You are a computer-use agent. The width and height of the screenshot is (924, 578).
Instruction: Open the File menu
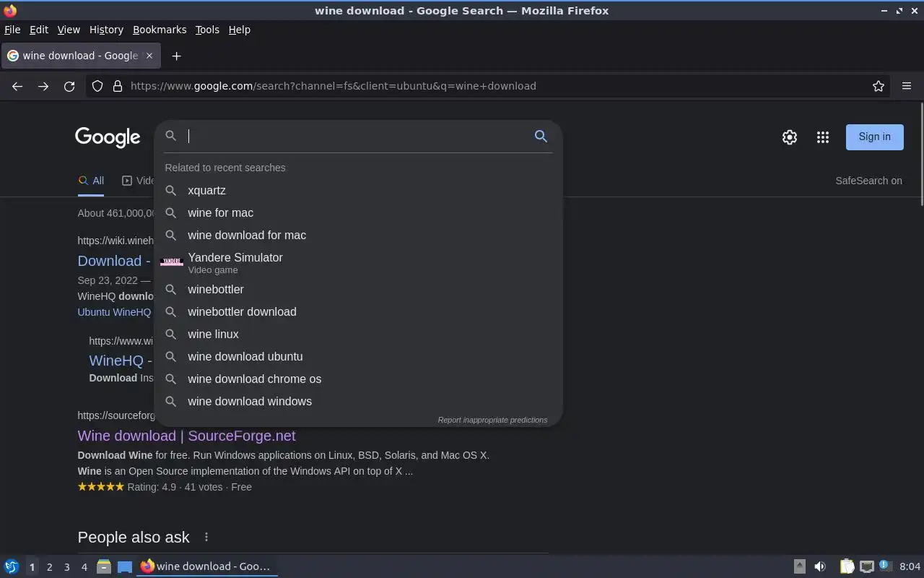click(12, 30)
